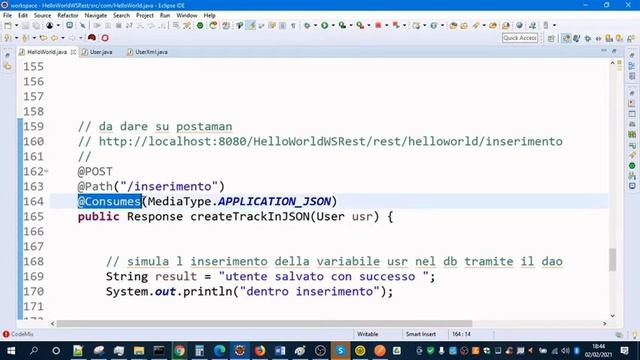Screen dimensions: 640x360
Task: Open the Help menu
Action: click(x=209, y=15)
